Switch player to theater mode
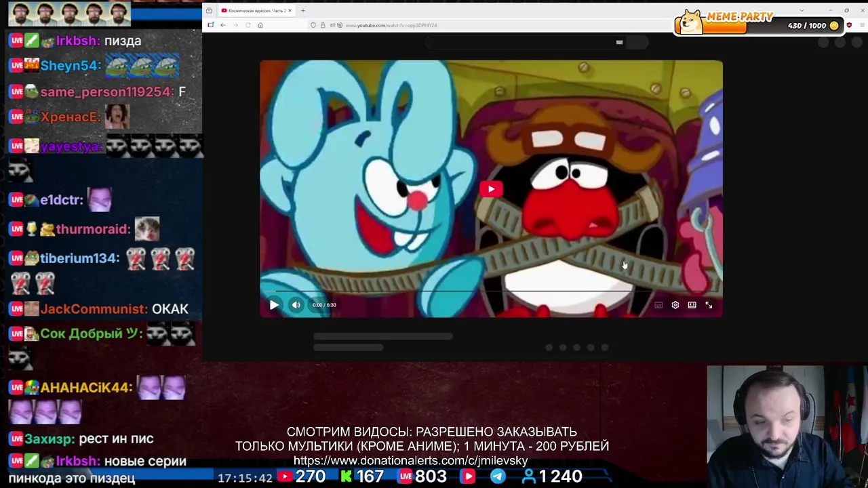The height and width of the screenshot is (488, 868). click(692, 305)
